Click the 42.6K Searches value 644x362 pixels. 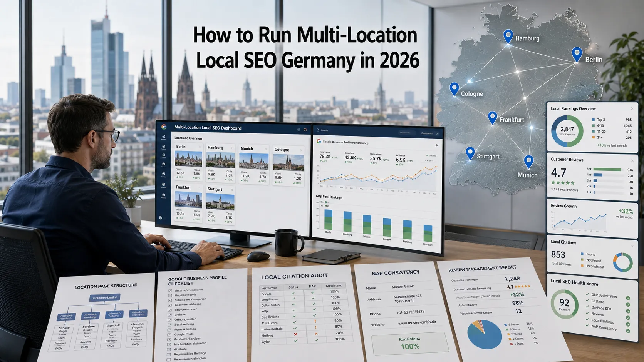pyautogui.click(x=350, y=158)
